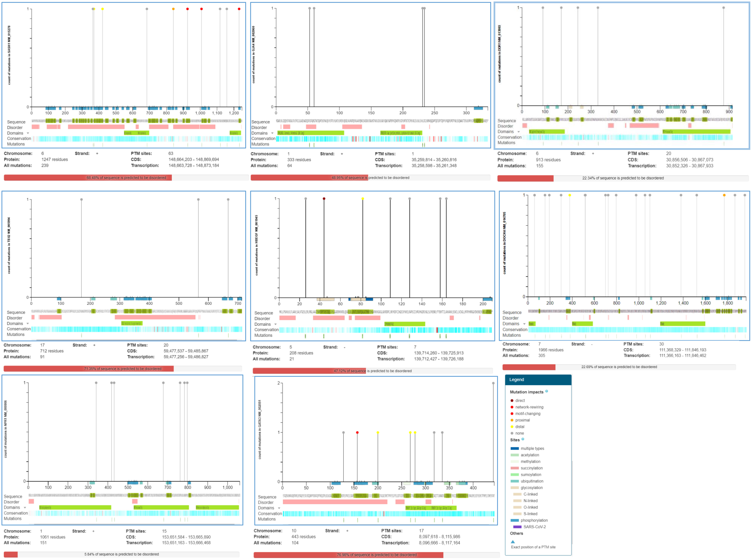Screen dimensions: 752x560
Task: Click the long green domain bar in DOCK4 track
Action: [x=683, y=324]
